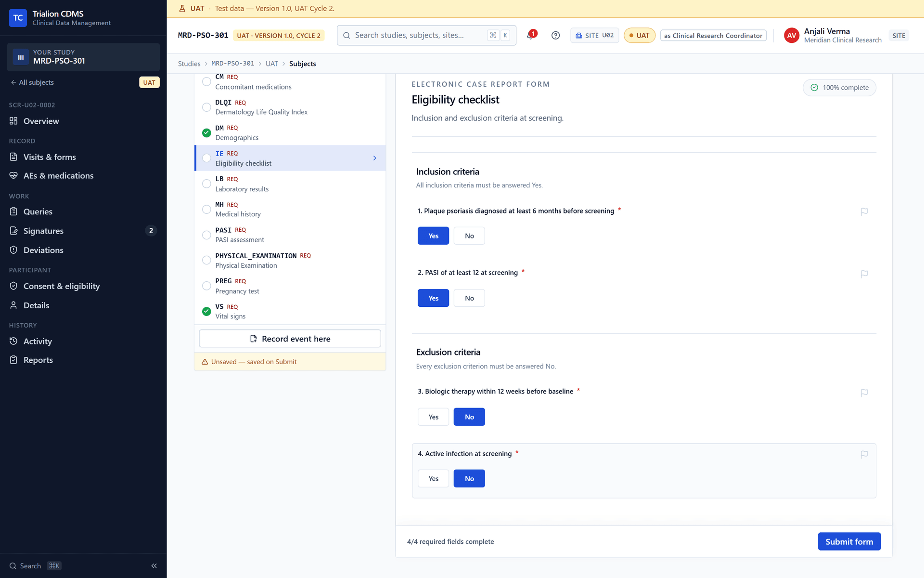
Task: Flag the plaque psoriasis criterion
Action: coord(864,211)
